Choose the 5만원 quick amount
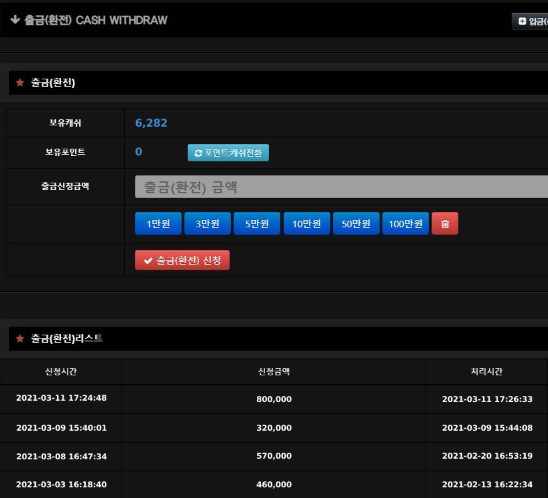The width and height of the screenshot is (548, 498). click(x=257, y=223)
